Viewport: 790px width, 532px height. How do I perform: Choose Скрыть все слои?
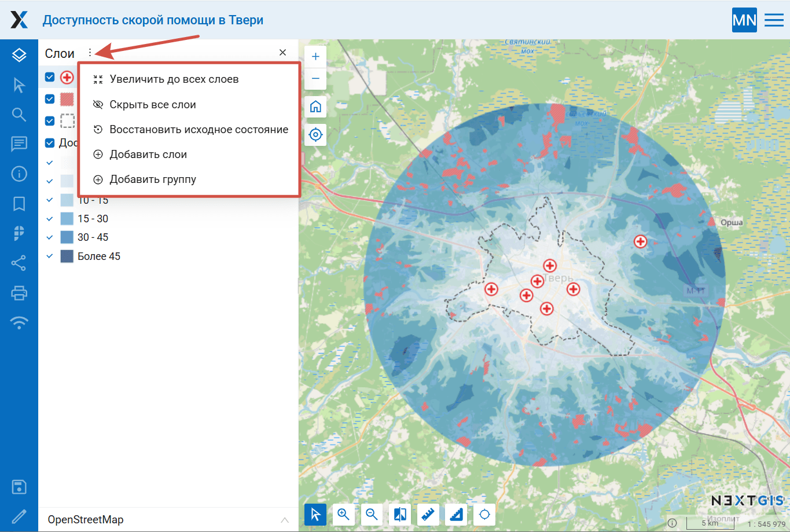click(189, 105)
